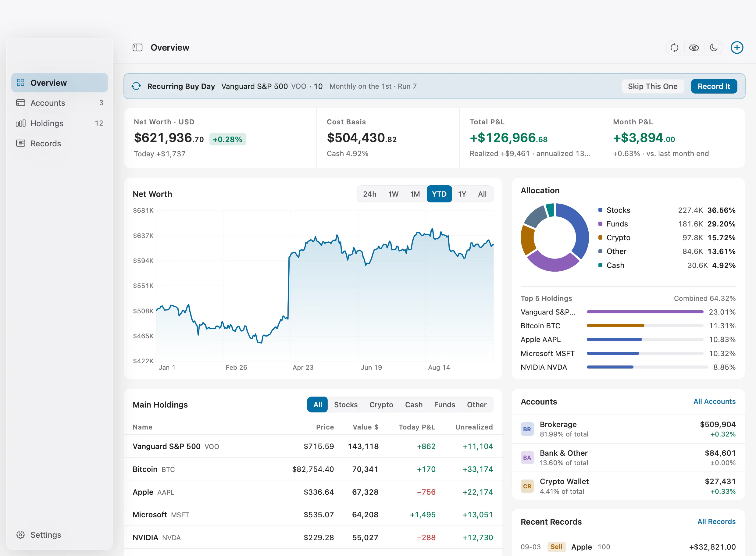The image size is (756, 556).
Task: Select 1M chart range
Action: 415,194
